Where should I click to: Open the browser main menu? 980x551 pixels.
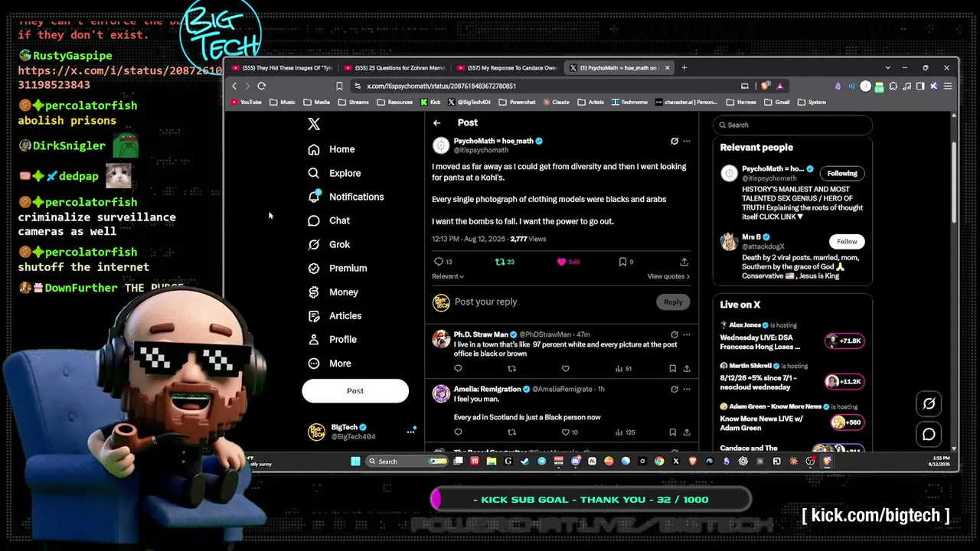tap(948, 86)
